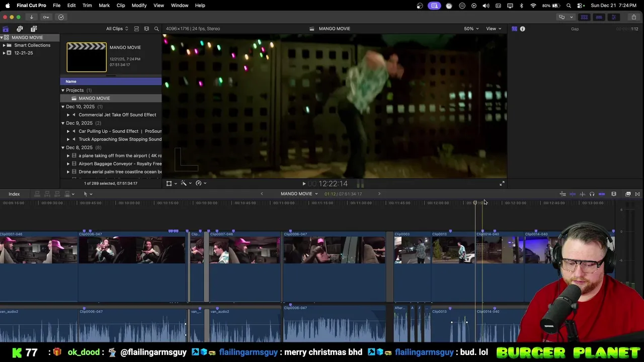
Task: Toggle solo headphones button
Action: (592, 194)
